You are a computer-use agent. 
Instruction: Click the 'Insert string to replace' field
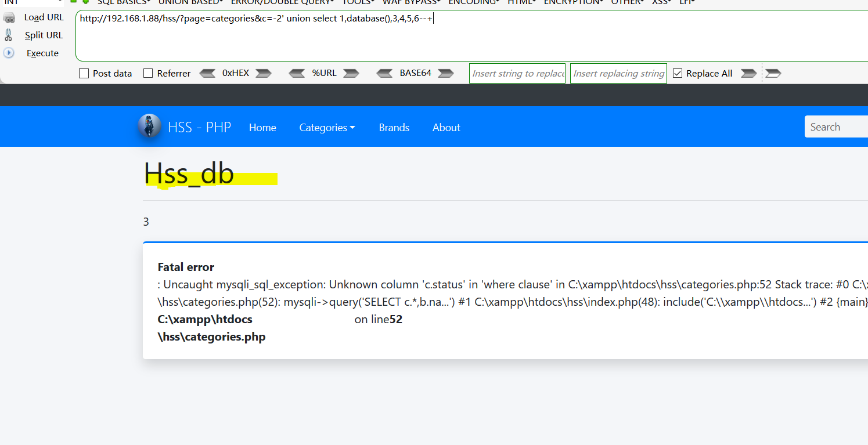[517, 73]
